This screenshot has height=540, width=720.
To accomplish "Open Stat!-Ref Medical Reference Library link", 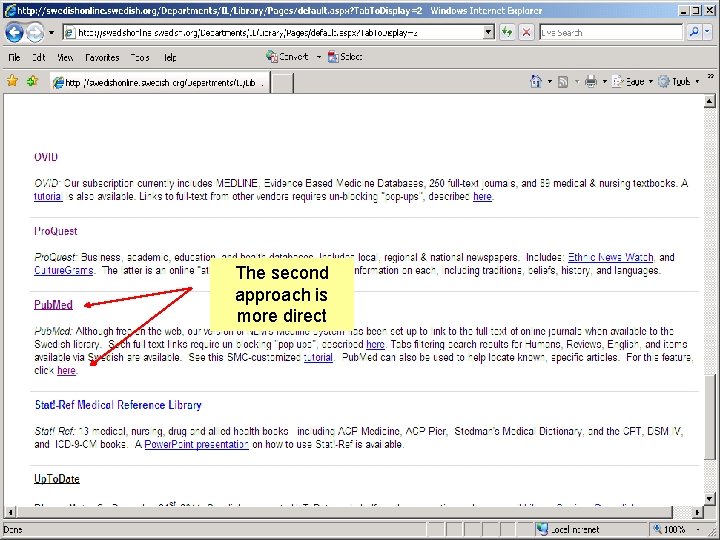I will click(x=118, y=405).
